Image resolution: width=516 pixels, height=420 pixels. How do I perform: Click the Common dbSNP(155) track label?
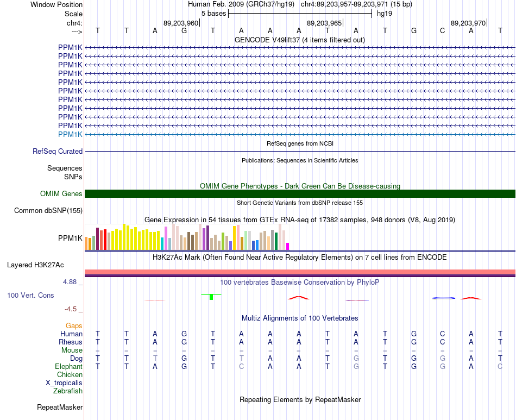(x=48, y=211)
